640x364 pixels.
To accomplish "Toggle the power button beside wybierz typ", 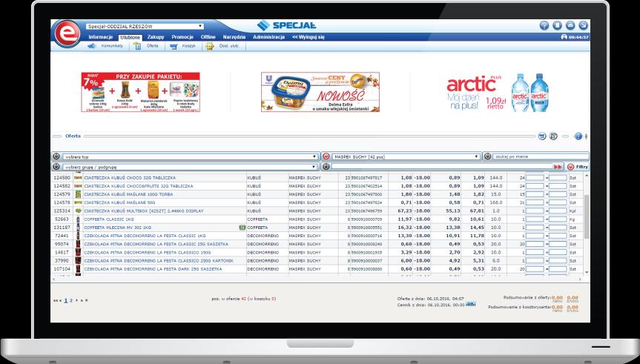I will pos(56,156).
